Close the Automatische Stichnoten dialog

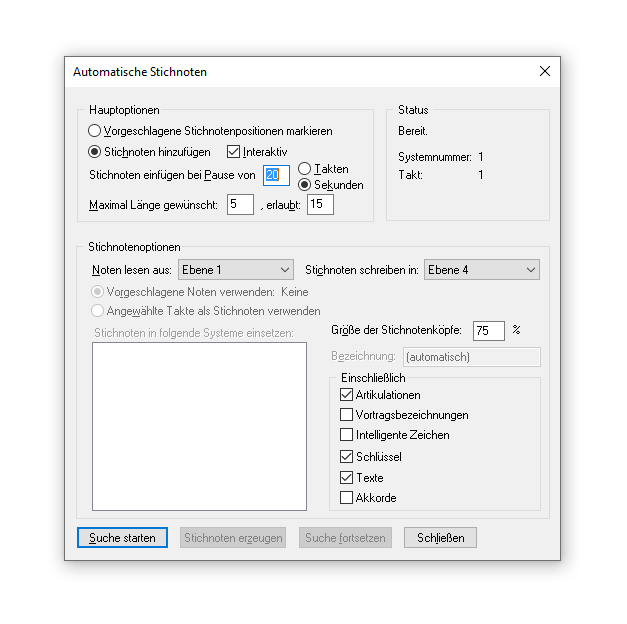[545, 71]
